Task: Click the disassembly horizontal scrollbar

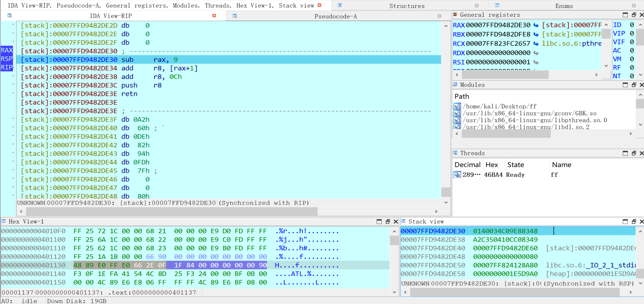Action: (x=172, y=211)
